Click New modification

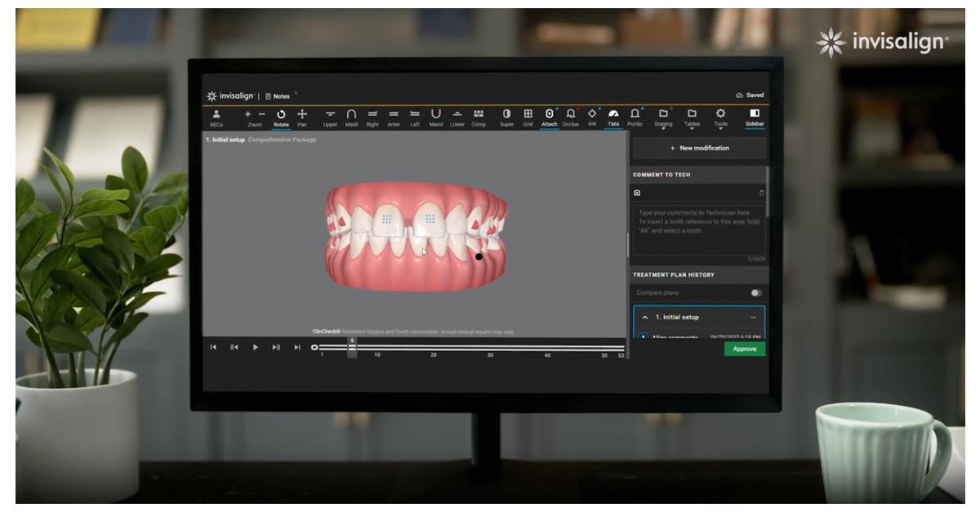click(700, 148)
